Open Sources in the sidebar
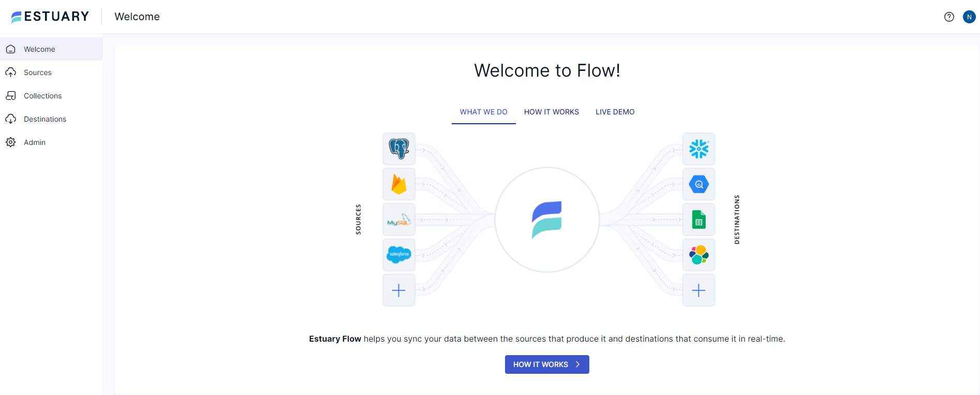This screenshot has height=395, width=980. (x=51, y=72)
